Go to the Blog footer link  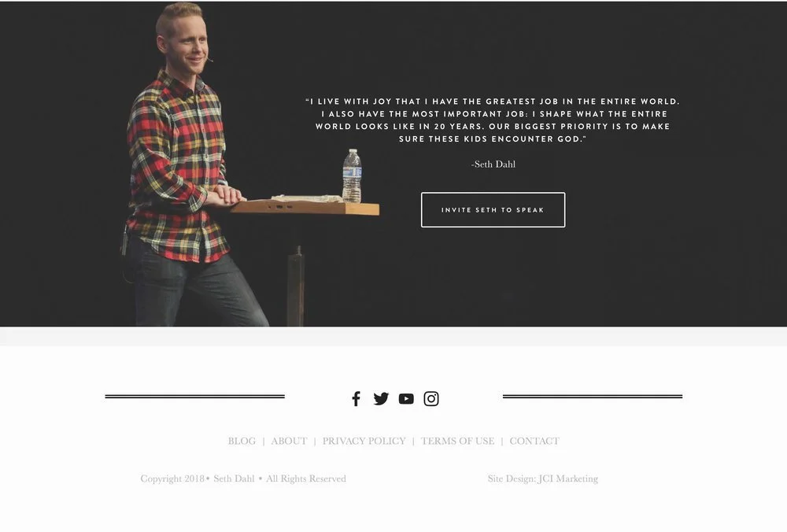tap(242, 441)
